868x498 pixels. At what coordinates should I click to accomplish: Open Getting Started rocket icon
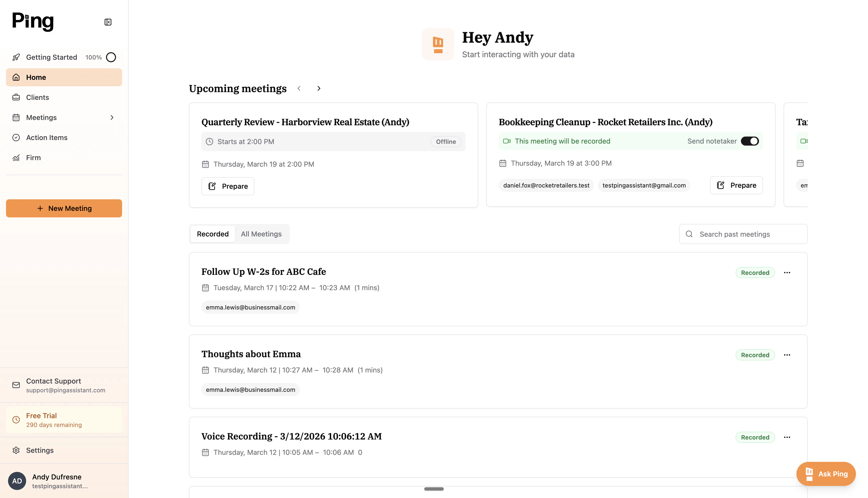click(16, 57)
